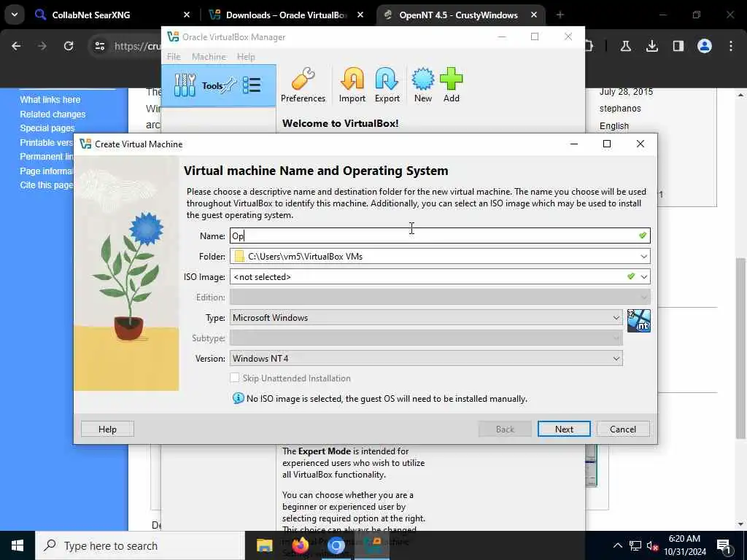Click the site information icon in address bar

point(99,46)
